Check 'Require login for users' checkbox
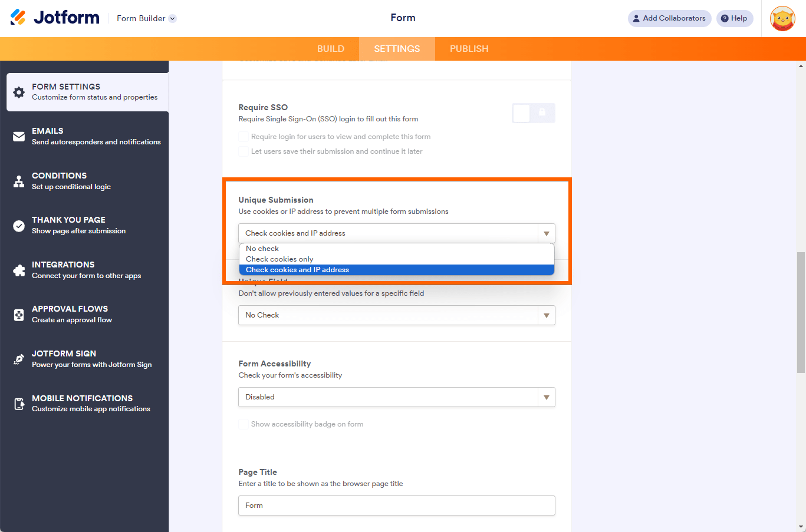 (244, 137)
